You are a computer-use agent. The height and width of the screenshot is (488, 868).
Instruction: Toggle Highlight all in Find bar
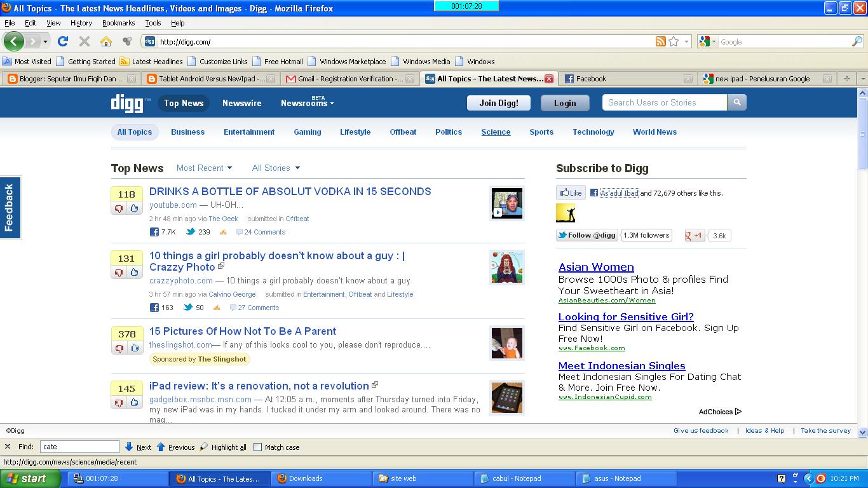point(224,447)
